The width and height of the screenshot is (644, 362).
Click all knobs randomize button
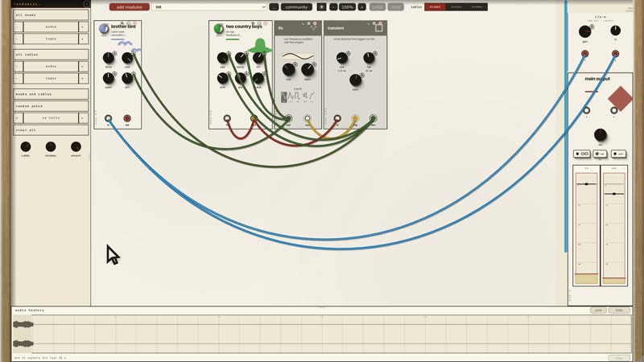[51, 14]
